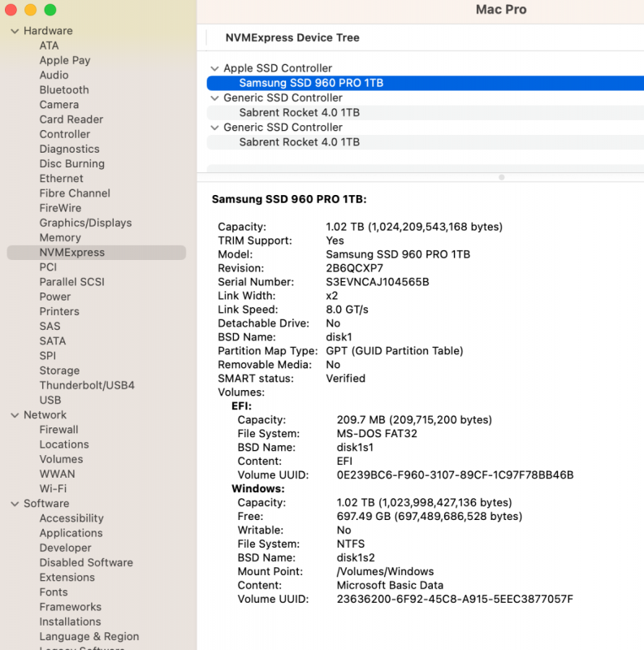Click the green zoom window button
The height and width of the screenshot is (650, 644).
coord(50,10)
